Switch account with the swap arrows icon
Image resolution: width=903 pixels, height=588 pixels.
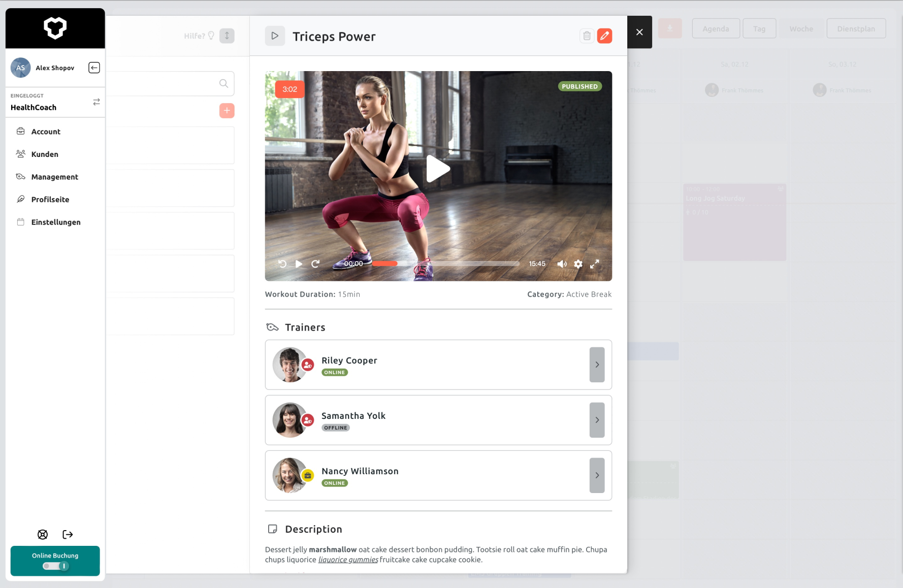(x=96, y=102)
